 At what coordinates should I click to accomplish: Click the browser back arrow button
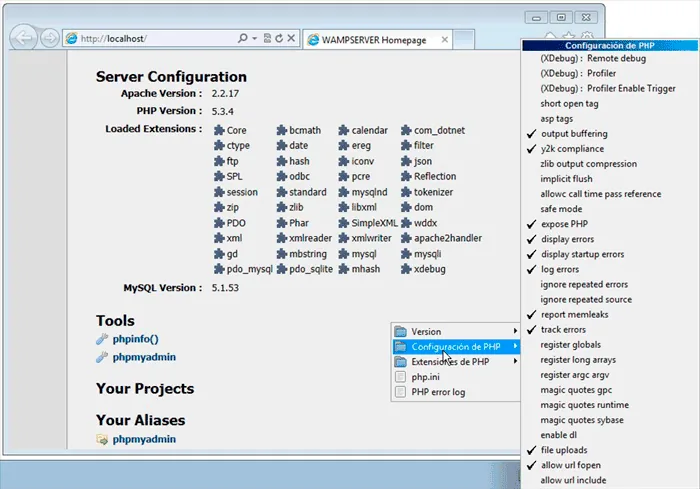click(x=23, y=38)
